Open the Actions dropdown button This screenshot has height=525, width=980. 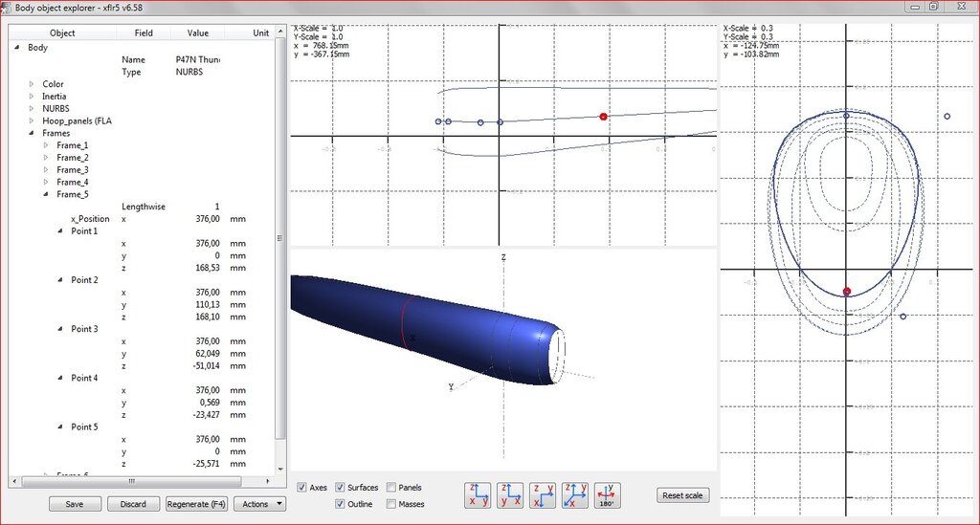click(x=261, y=504)
